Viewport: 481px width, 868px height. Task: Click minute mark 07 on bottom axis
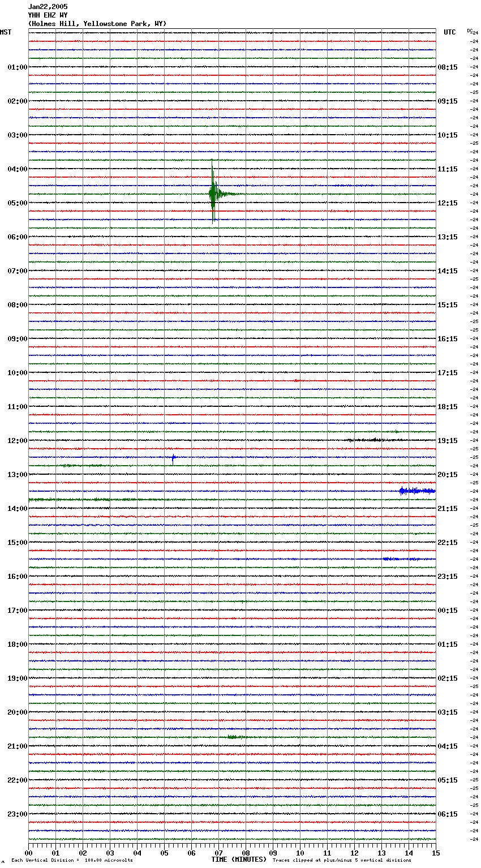click(218, 853)
